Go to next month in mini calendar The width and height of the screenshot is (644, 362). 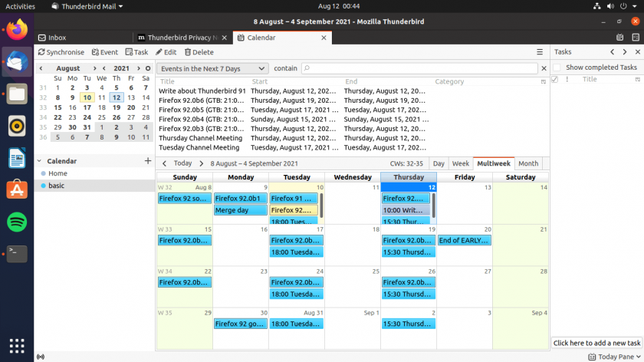click(95, 68)
